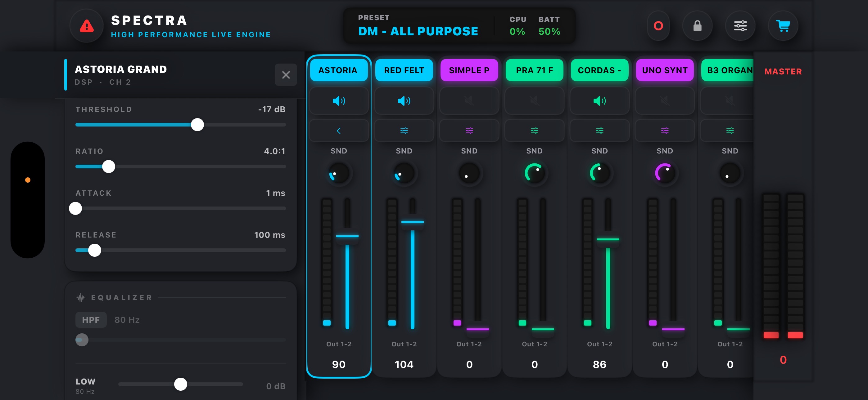Open the store shopping cart icon
Screen dimensions: 868x400
pos(783,26)
